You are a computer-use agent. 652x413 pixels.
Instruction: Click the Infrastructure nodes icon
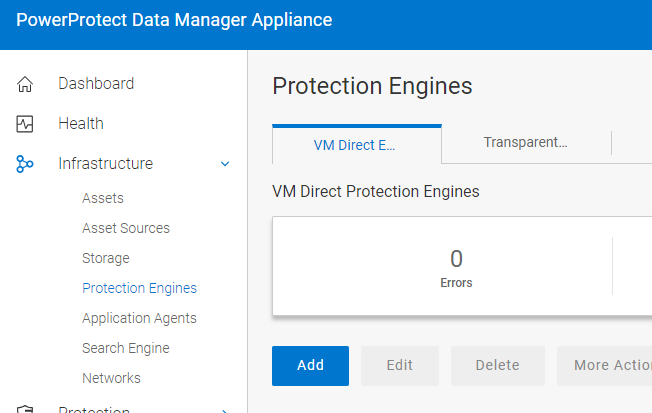pyautogui.click(x=25, y=164)
